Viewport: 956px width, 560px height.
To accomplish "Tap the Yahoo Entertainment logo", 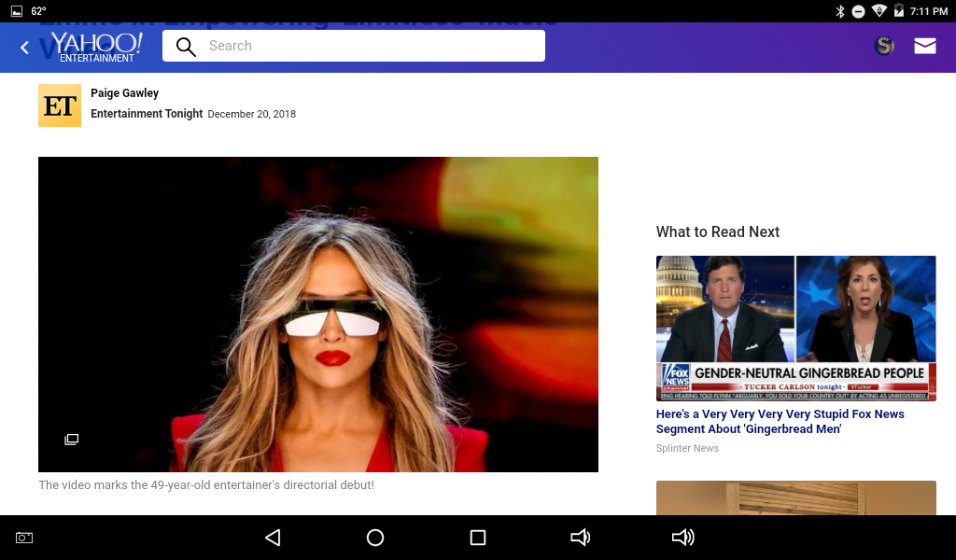I will 96,45.
